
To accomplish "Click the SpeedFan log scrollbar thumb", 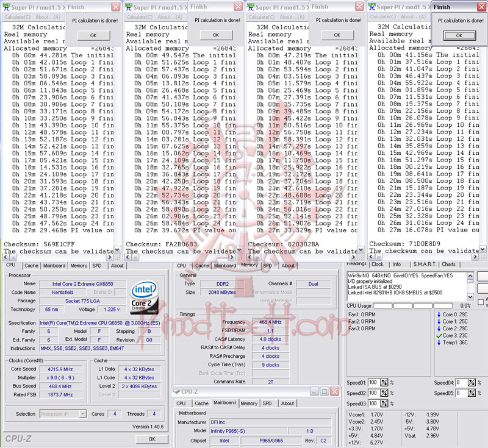I will pyautogui.click(x=470, y=281).
